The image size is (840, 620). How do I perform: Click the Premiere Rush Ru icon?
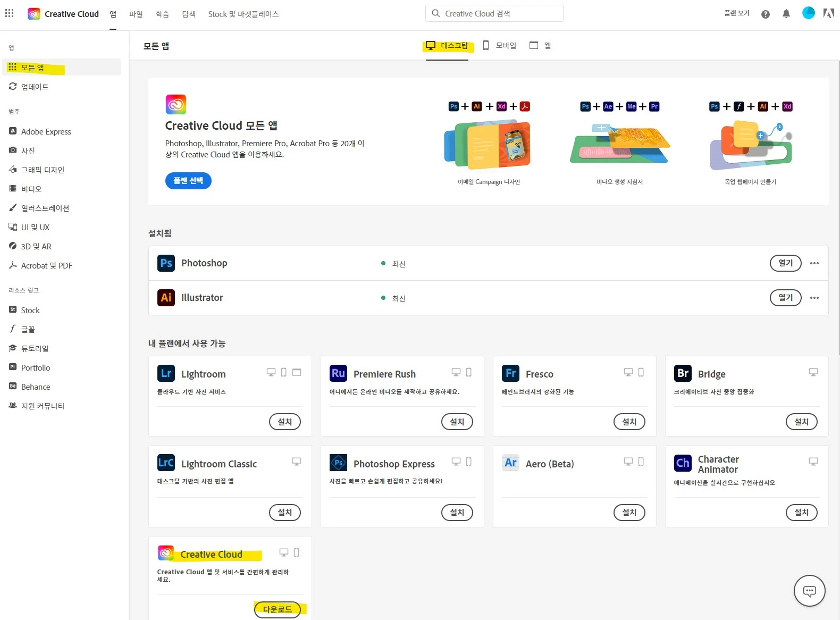point(338,373)
